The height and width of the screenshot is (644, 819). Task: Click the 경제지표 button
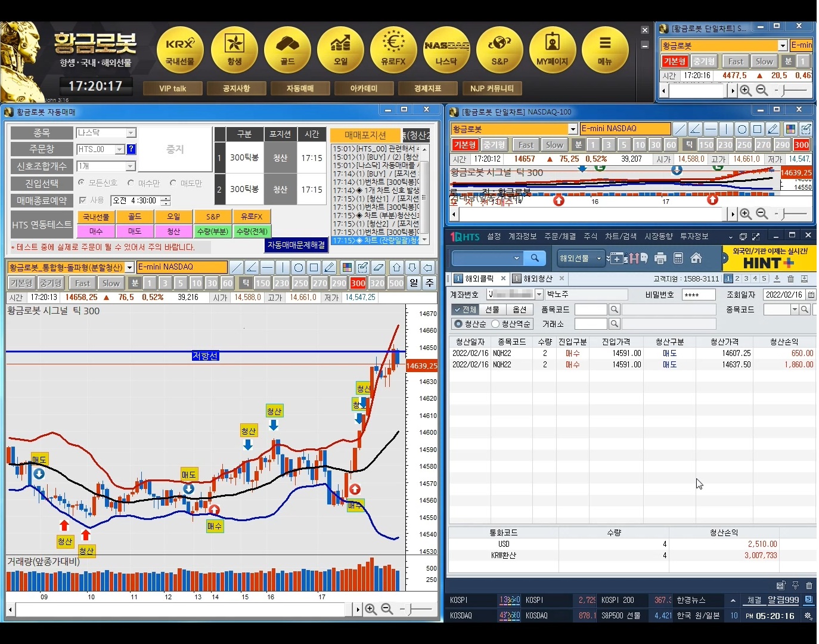tap(427, 88)
